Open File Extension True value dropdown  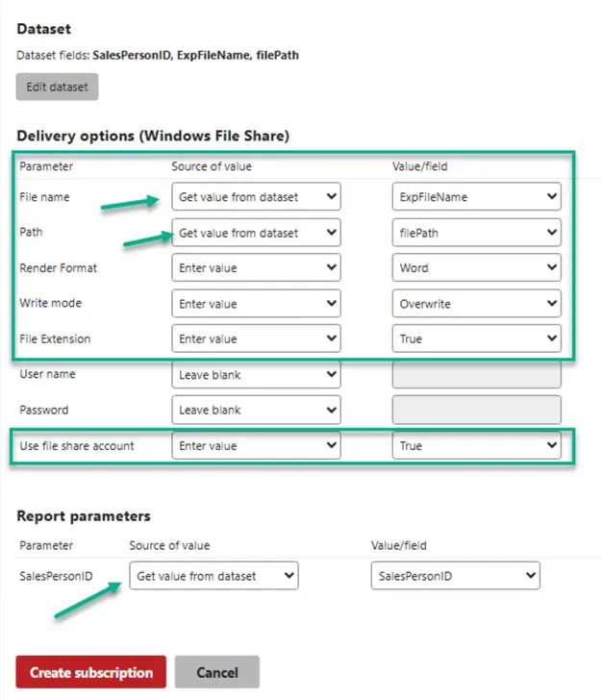click(477, 338)
